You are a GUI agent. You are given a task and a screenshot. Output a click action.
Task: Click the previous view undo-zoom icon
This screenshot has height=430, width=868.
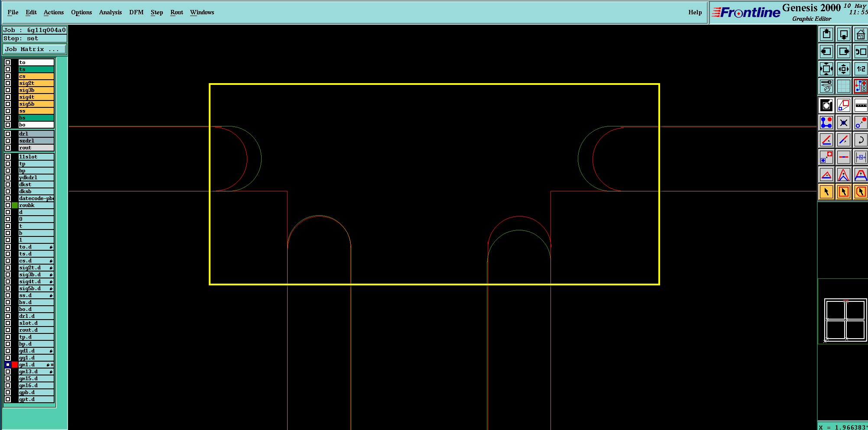[860, 52]
